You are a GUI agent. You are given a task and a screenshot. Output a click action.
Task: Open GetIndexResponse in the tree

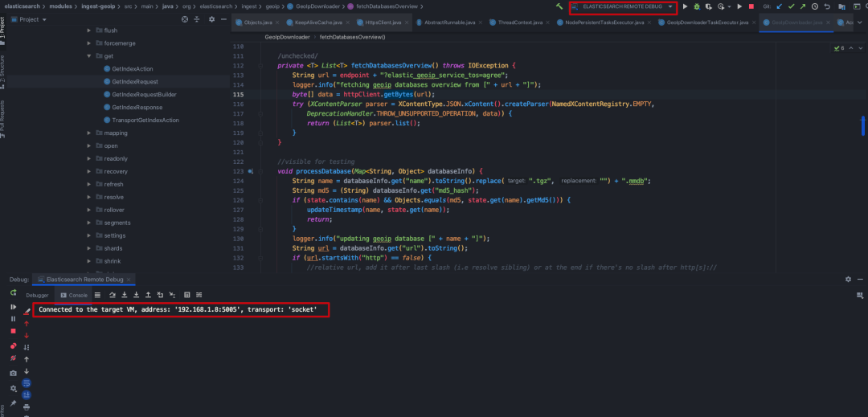pos(133,108)
